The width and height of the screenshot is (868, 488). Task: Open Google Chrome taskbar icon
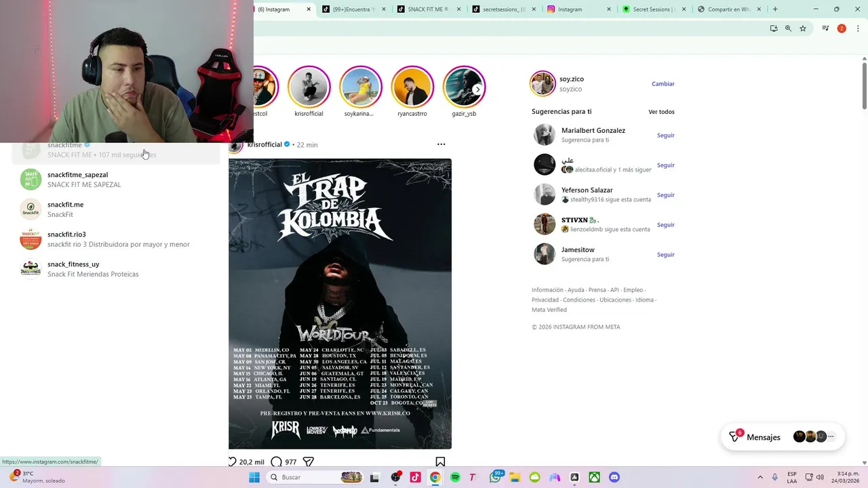(435, 477)
